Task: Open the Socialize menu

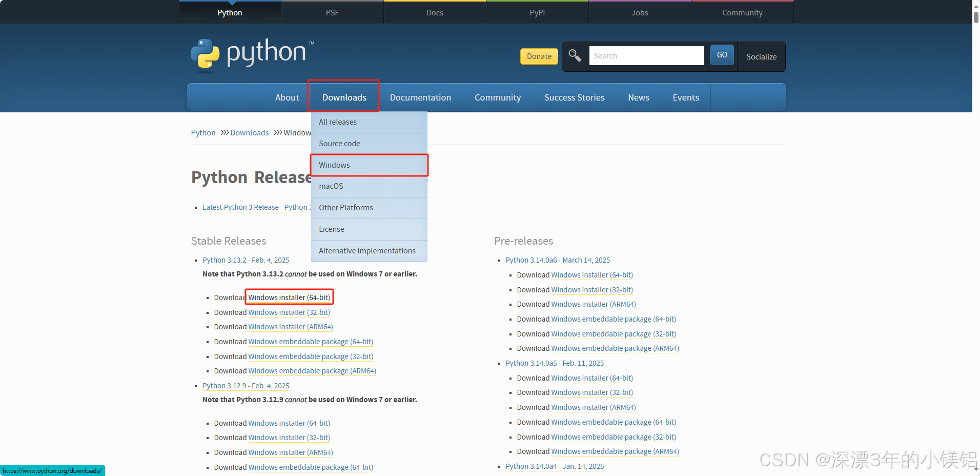Action: pyautogui.click(x=761, y=56)
